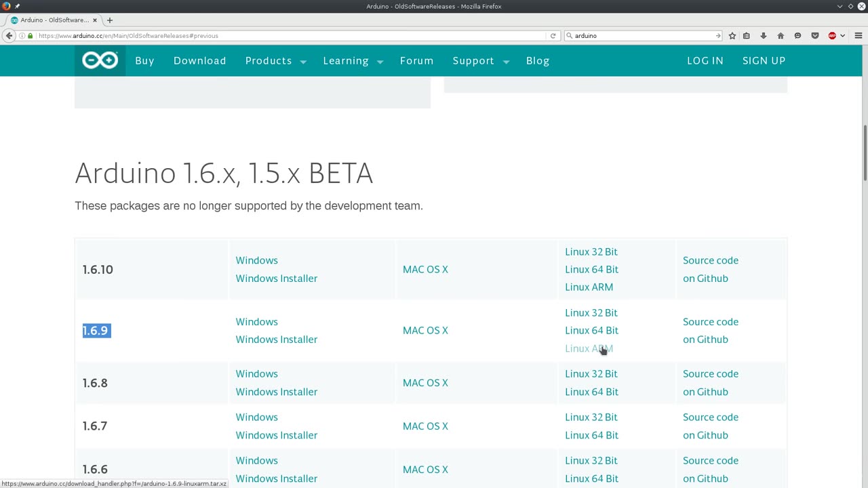
Task: Click the pin icon in title bar
Action: 18,6
